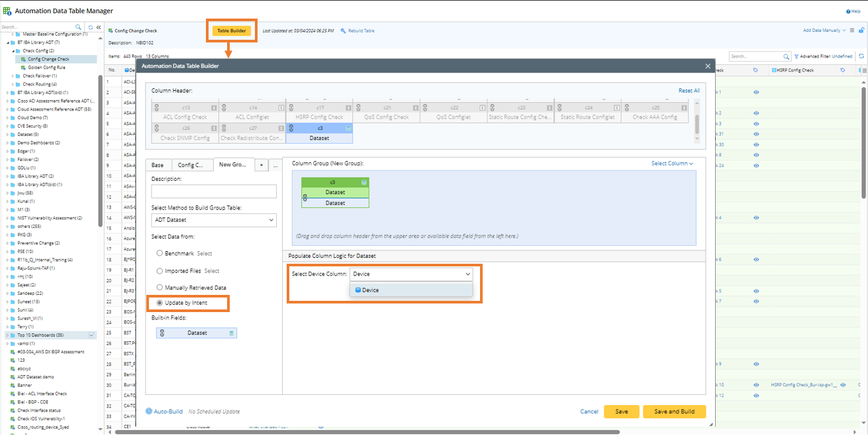Viewport: 868px width, 436px height.
Task: Click the eye icon in the k 31 row
Action: (x=756, y=134)
